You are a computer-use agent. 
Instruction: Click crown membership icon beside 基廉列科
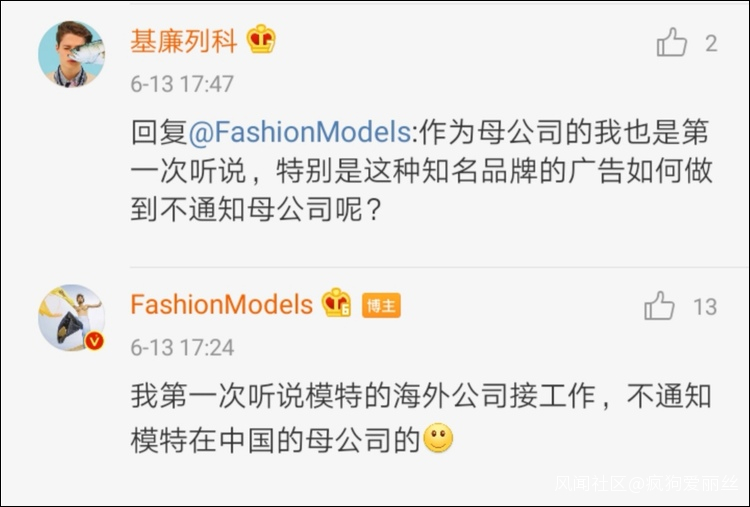coord(261,41)
